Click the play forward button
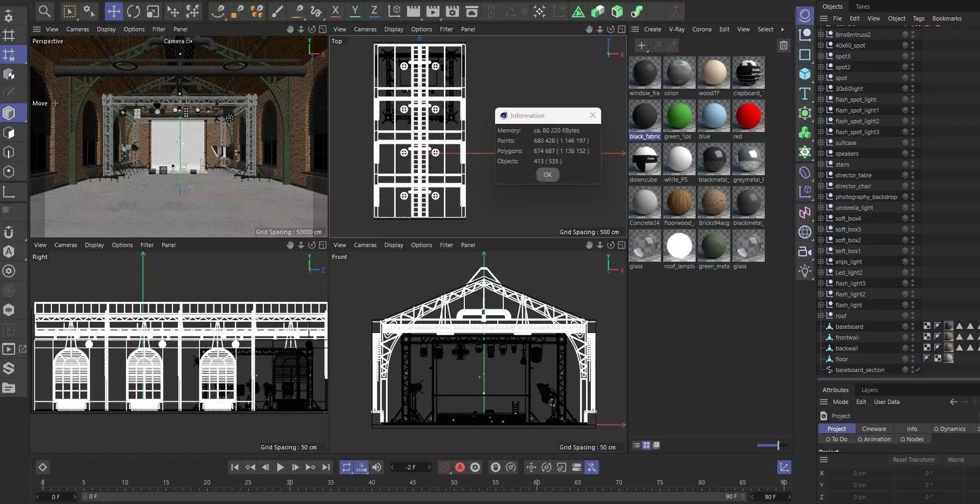Screen dimensions: 980x504 (x=280, y=467)
